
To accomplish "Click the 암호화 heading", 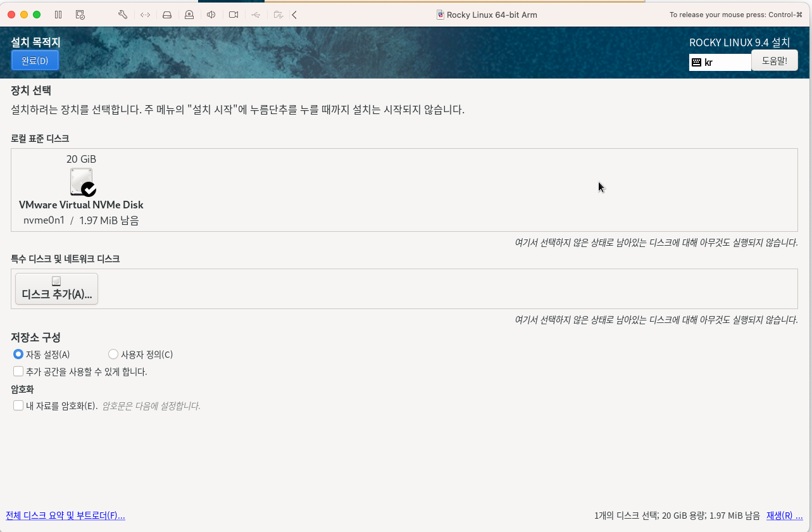I will [22, 389].
